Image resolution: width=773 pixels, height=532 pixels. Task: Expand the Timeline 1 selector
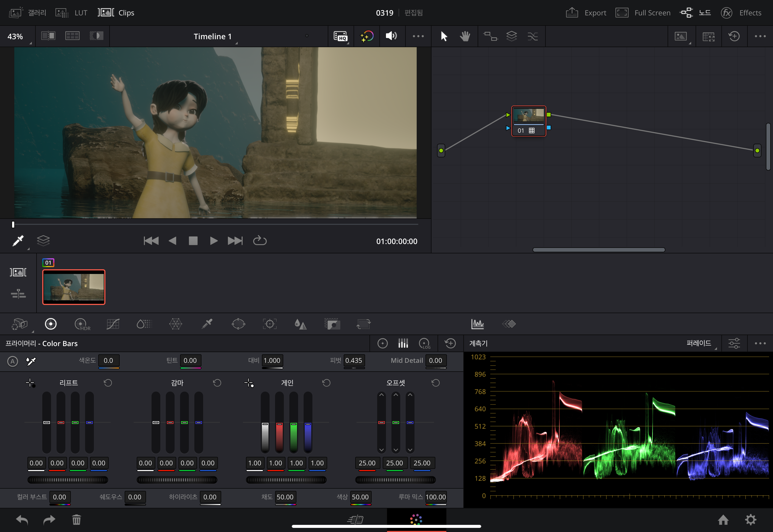215,36
